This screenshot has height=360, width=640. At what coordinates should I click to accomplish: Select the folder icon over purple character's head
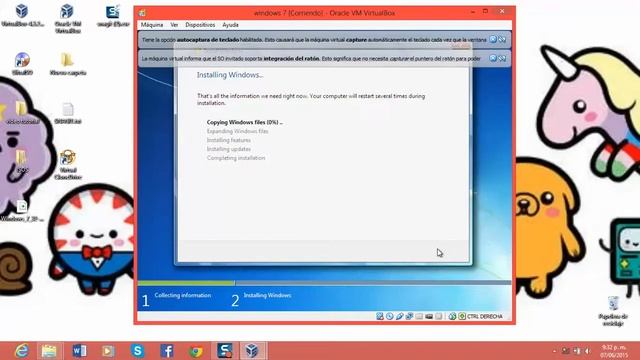(x=21, y=108)
